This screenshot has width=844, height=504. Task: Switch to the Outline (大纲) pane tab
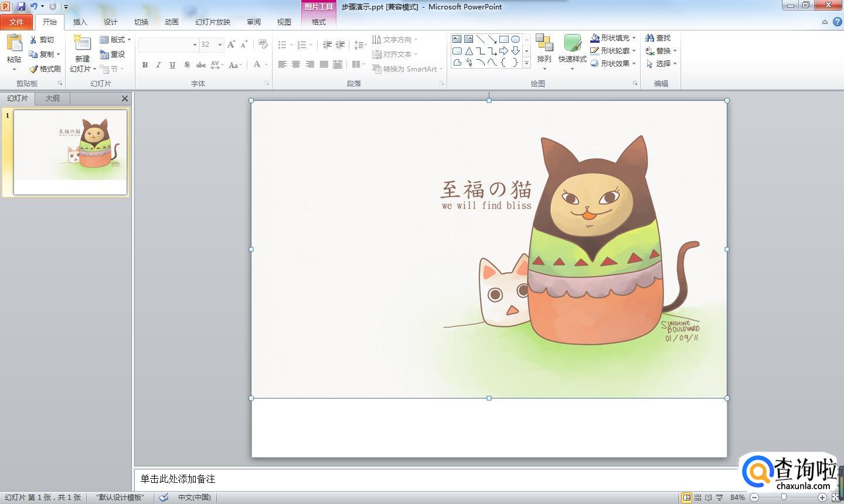pyautogui.click(x=52, y=98)
